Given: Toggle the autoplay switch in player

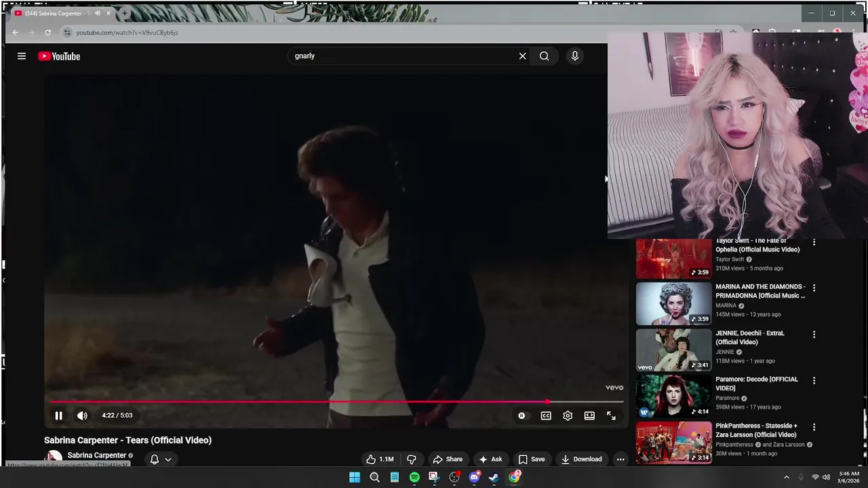Looking at the screenshot, I should [x=521, y=415].
